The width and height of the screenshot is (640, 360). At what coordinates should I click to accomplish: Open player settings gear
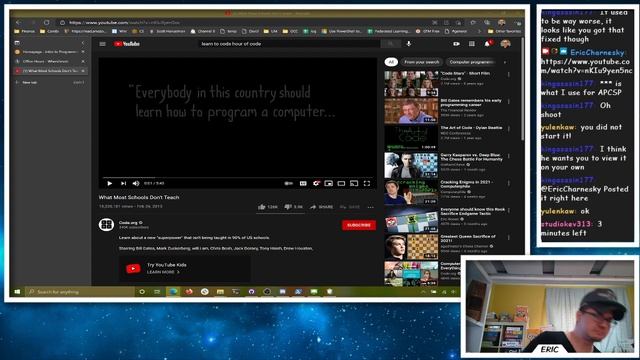[x=316, y=183]
